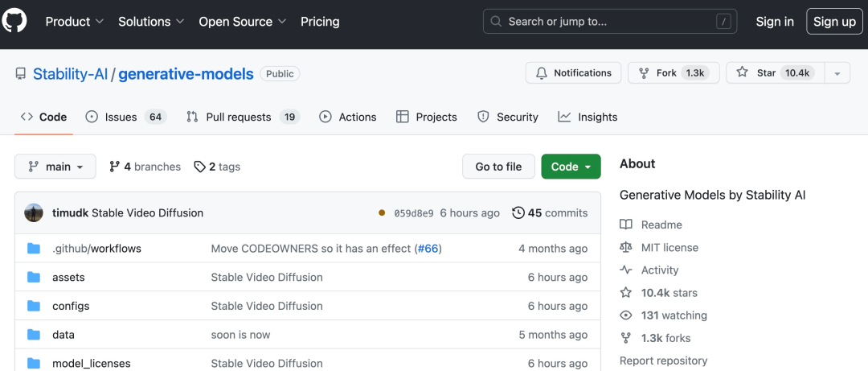Viewport: 868px width, 371px height.
Task: Expand the green Code dropdown
Action: tap(571, 167)
